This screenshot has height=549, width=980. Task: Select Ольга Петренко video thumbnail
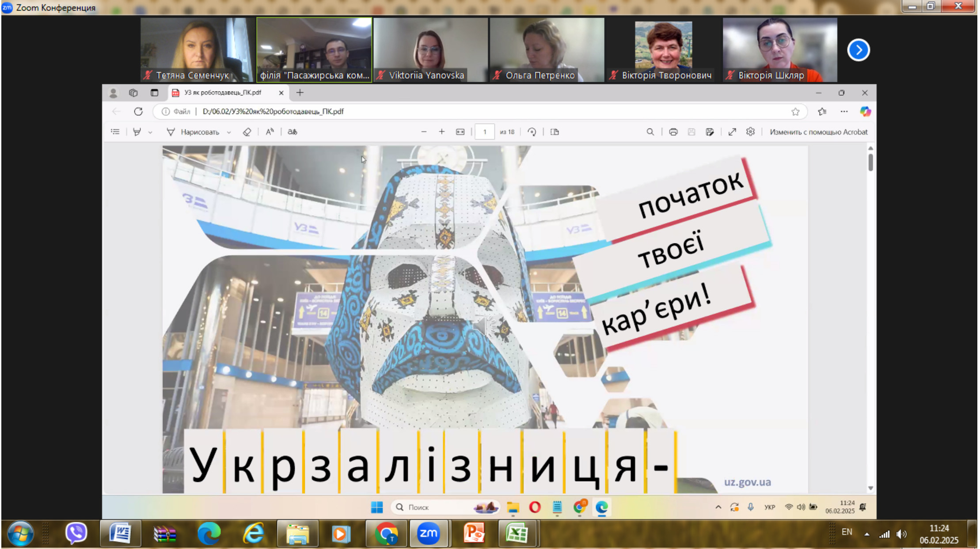coord(547,50)
